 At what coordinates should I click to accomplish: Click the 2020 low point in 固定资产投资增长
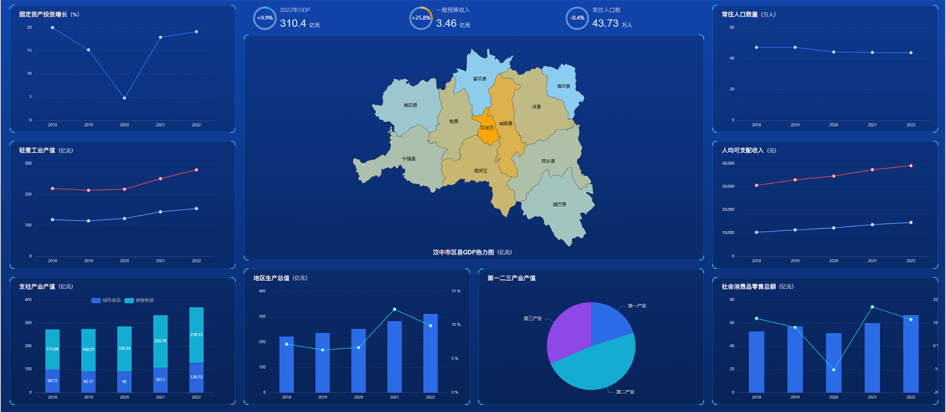coord(125,98)
